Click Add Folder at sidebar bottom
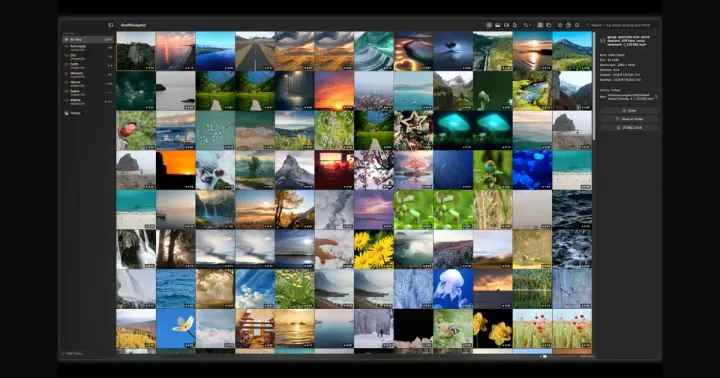Screen dimensions: 720x378 (72, 354)
